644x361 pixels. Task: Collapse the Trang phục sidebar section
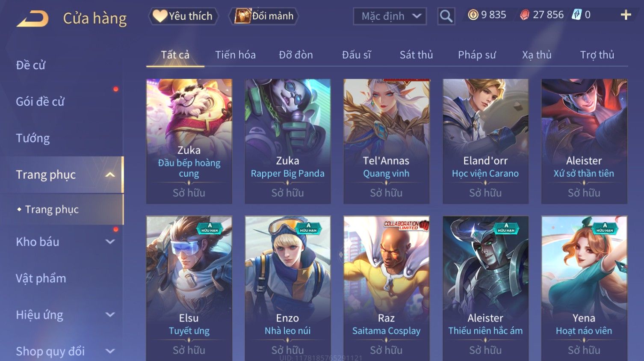110,175
